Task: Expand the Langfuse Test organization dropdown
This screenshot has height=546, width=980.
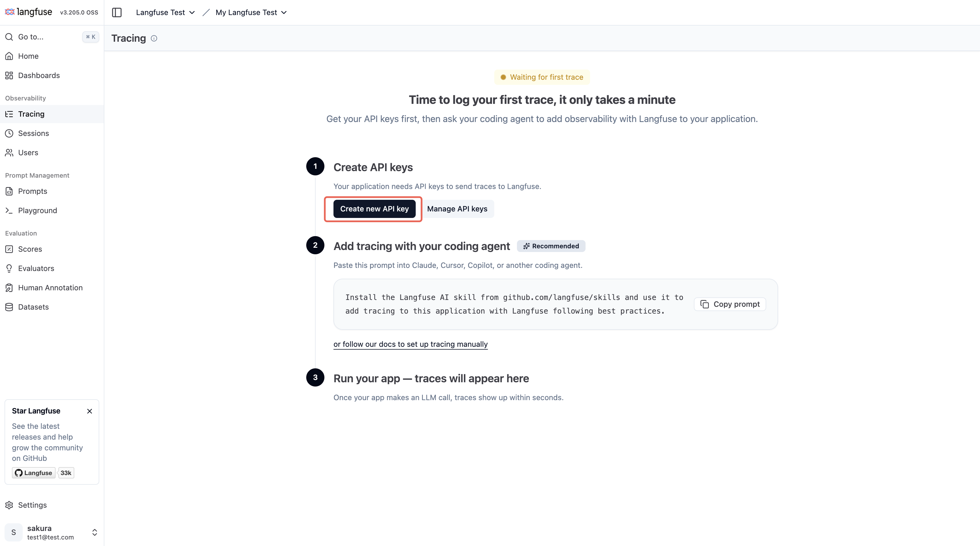Action: (x=166, y=12)
